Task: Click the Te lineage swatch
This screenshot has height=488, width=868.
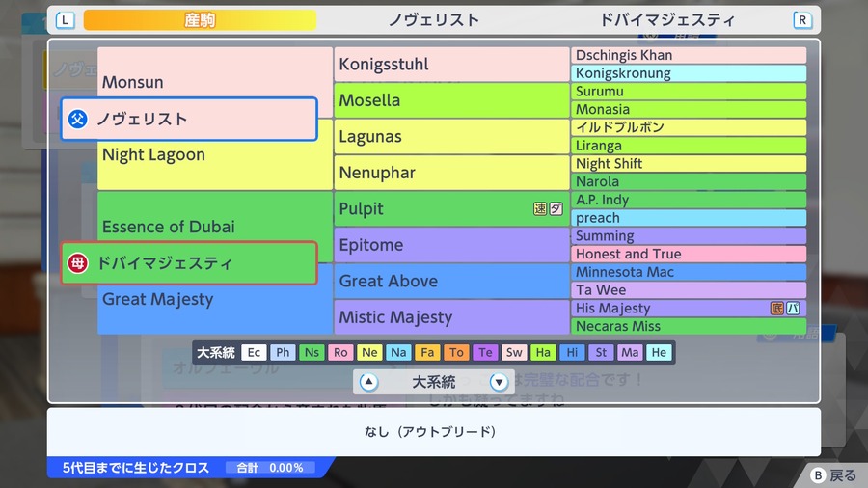Action: click(x=485, y=352)
